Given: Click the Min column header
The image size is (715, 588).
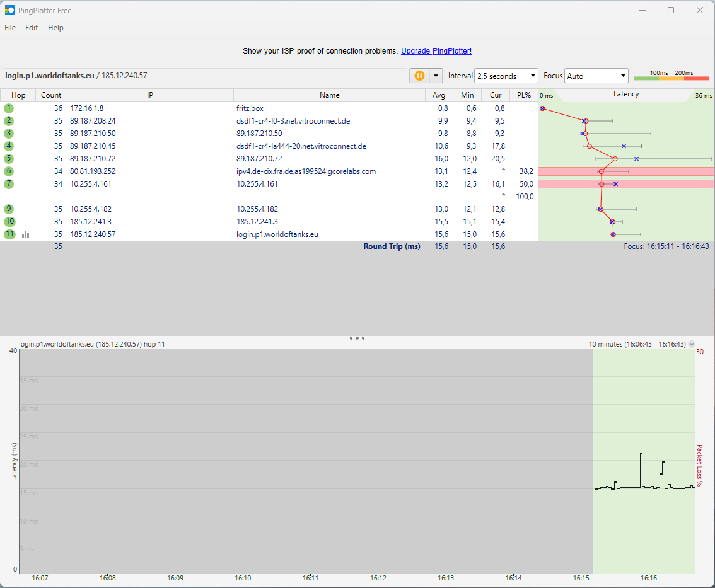Looking at the screenshot, I should pos(467,95).
